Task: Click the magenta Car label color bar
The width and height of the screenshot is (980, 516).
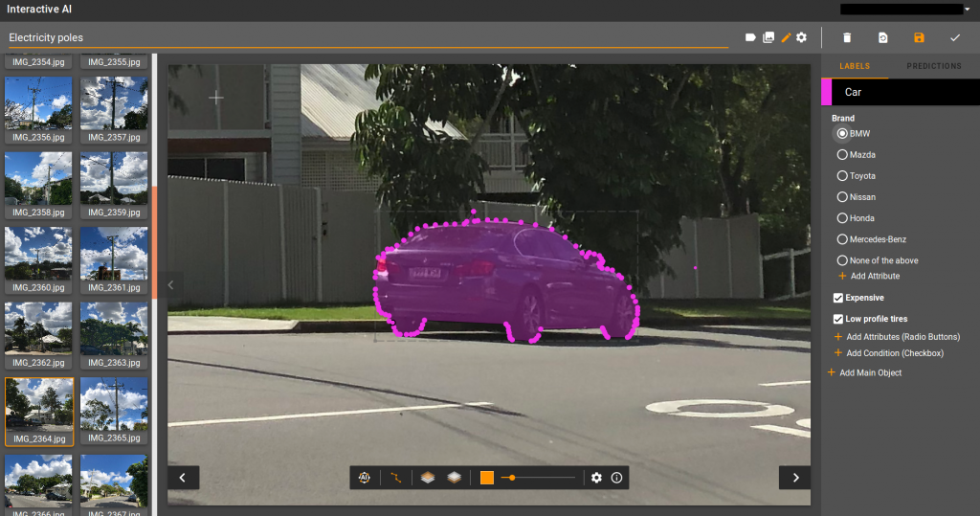Action: pyautogui.click(x=826, y=92)
